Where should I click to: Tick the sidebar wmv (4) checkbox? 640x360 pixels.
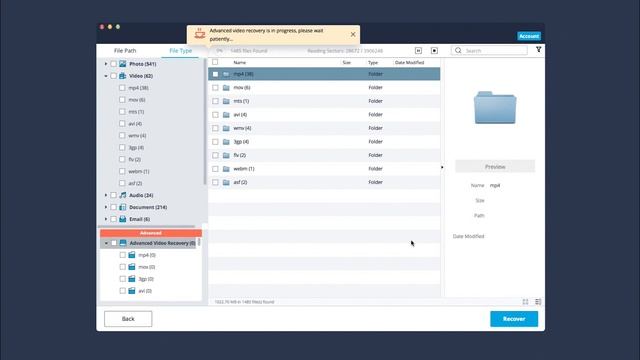tap(122, 136)
